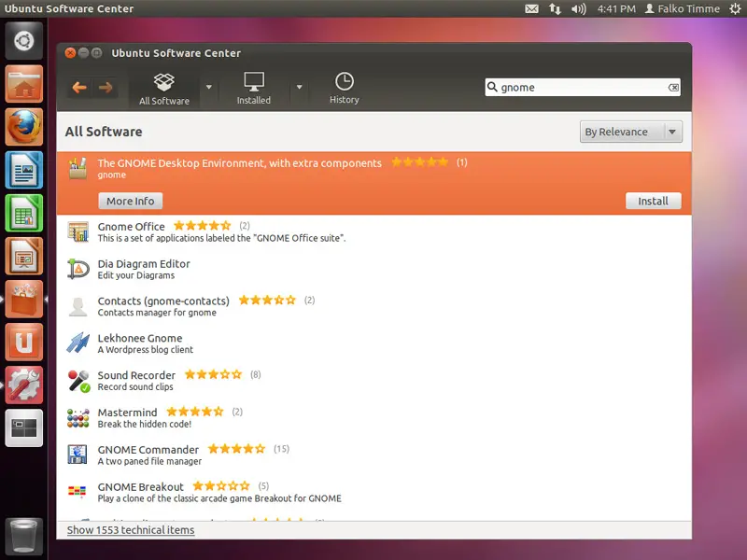Open the Trash in the launcher
747x560 pixels.
pos(24,536)
